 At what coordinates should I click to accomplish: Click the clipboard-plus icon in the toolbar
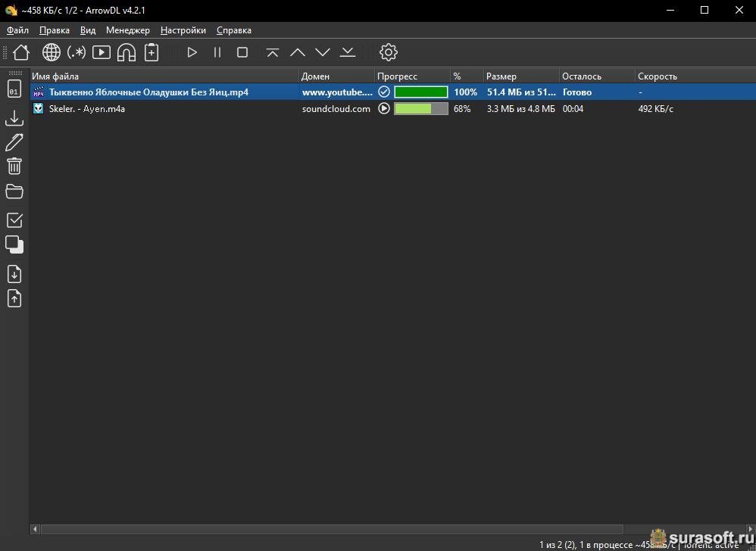[x=152, y=52]
